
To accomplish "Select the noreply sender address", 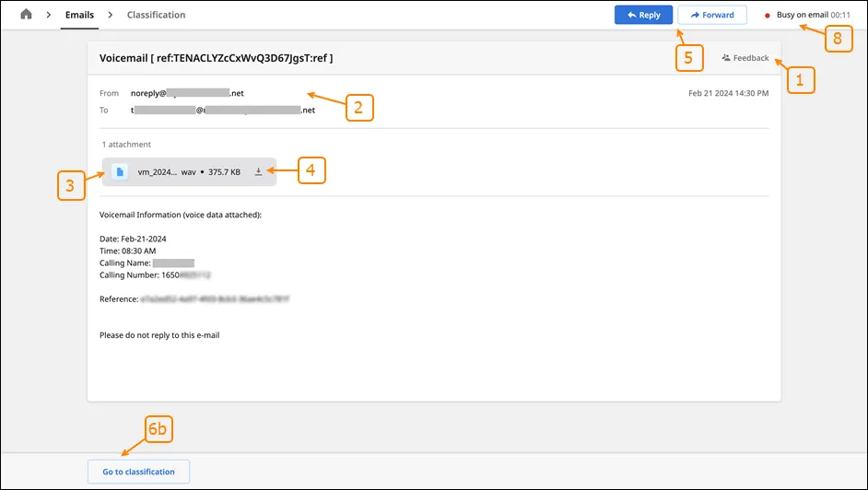I will (x=187, y=93).
